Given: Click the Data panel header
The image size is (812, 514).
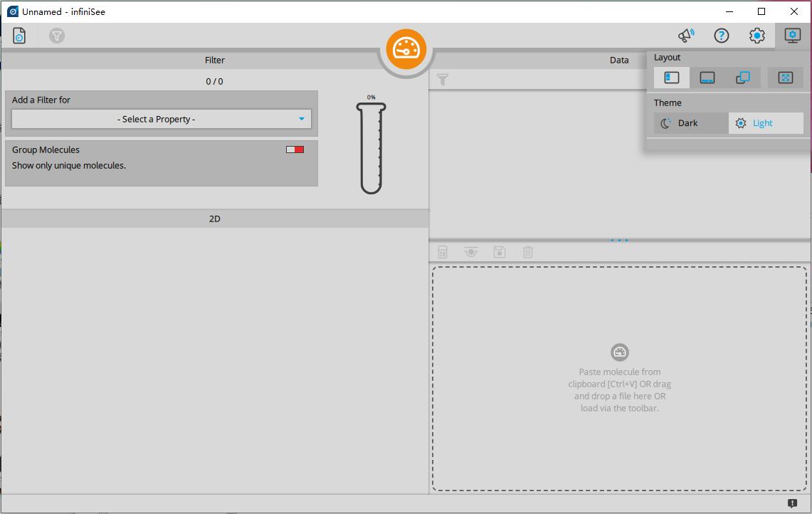Looking at the screenshot, I should pos(619,60).
